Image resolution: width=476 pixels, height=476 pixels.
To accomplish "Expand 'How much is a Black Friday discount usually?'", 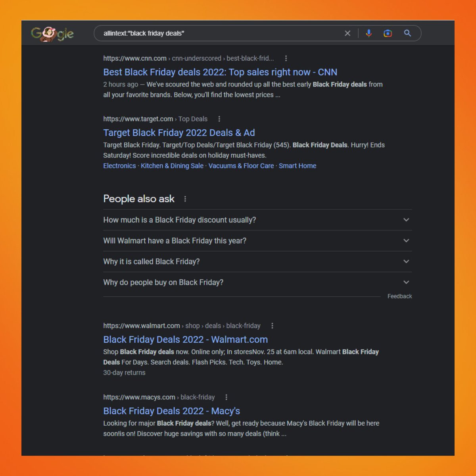I will (x=257, y=220).
